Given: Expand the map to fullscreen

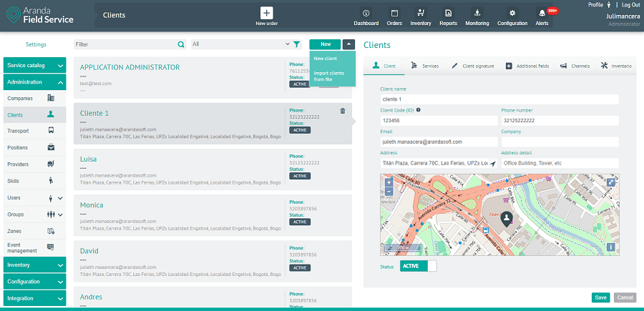Looking at the screenshot, I should pyautogui.click(x=611, y=182).
